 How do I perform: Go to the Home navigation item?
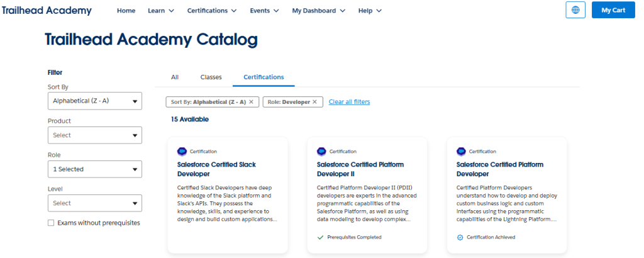click(x=126, y=11)
